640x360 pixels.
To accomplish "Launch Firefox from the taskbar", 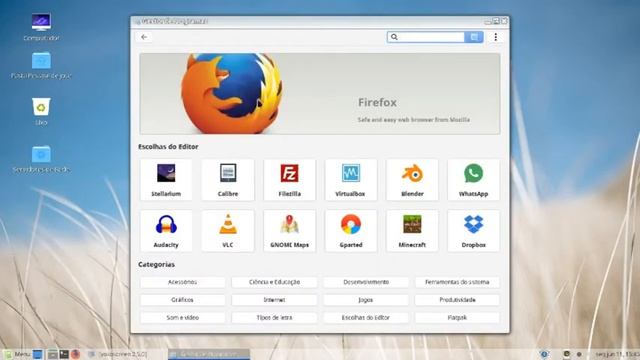I will pos(76,354).
